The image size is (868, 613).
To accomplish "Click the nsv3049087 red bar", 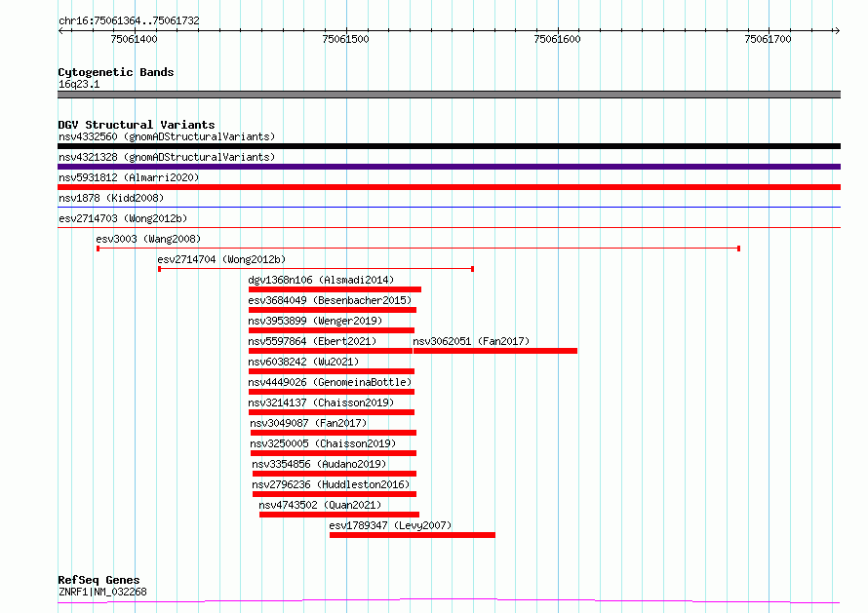I will pos(334,433).
